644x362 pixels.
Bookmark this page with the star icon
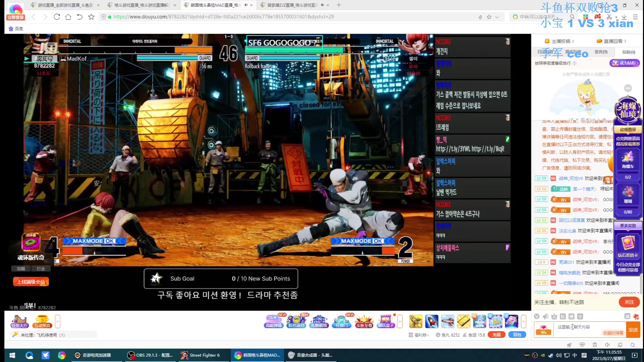[91, 17]
